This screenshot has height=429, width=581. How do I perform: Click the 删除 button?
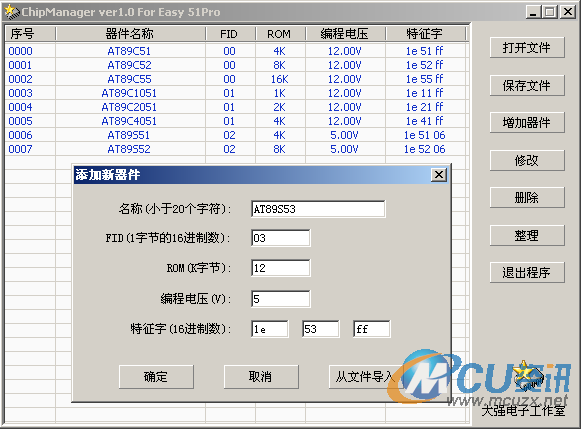527,197
